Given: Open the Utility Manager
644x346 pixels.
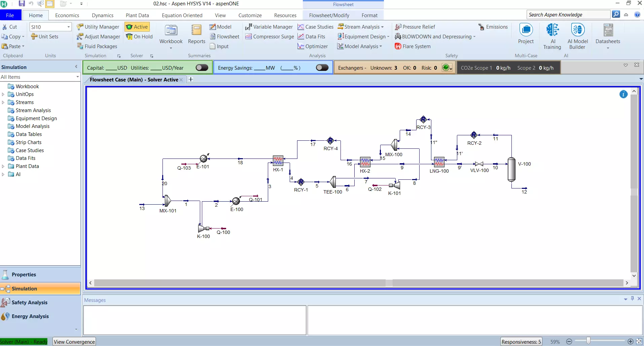Looking at the screenshot, I should (98, 27).
